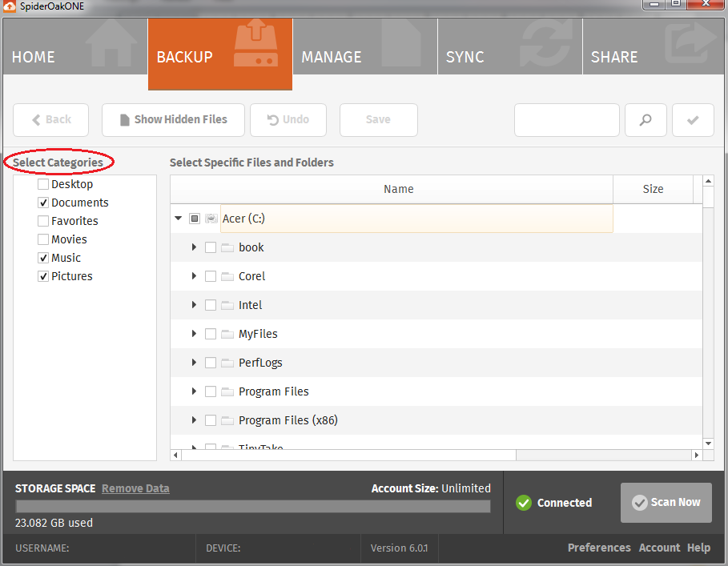Select the Corel folder name
The image size is (728, 566).
point(251,276)
